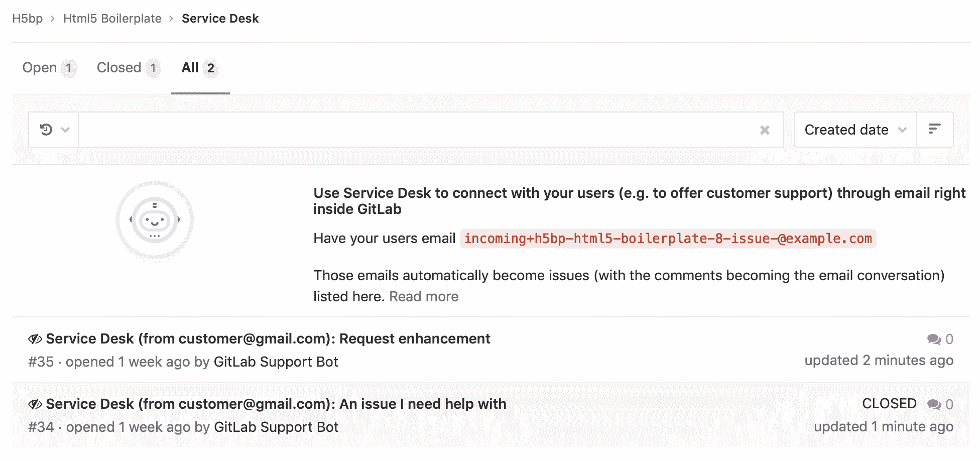Image resolution: width=980 pixels, height=461 pixels.
Task: Click the Service Desk robot illustration
Action: [155, 219]
